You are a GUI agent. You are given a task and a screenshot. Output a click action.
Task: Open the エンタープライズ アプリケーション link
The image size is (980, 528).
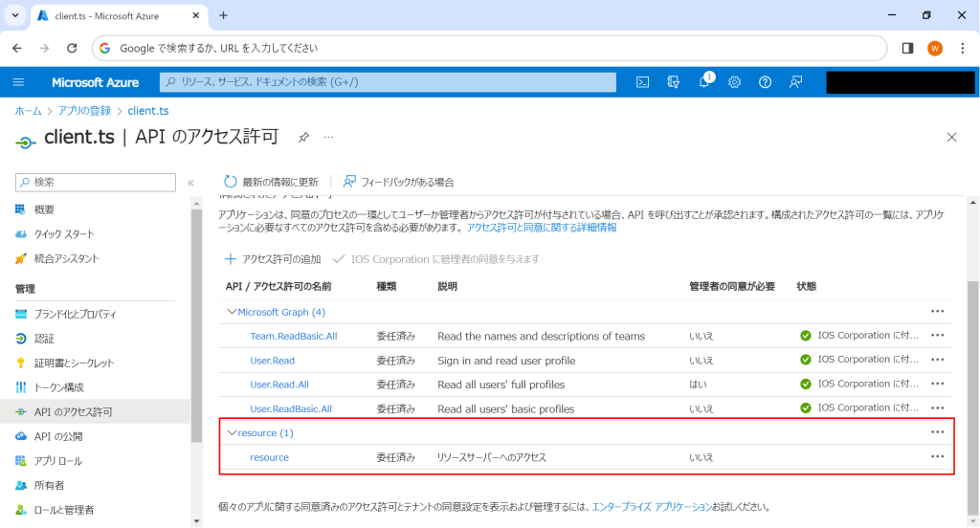coord(652,507)
